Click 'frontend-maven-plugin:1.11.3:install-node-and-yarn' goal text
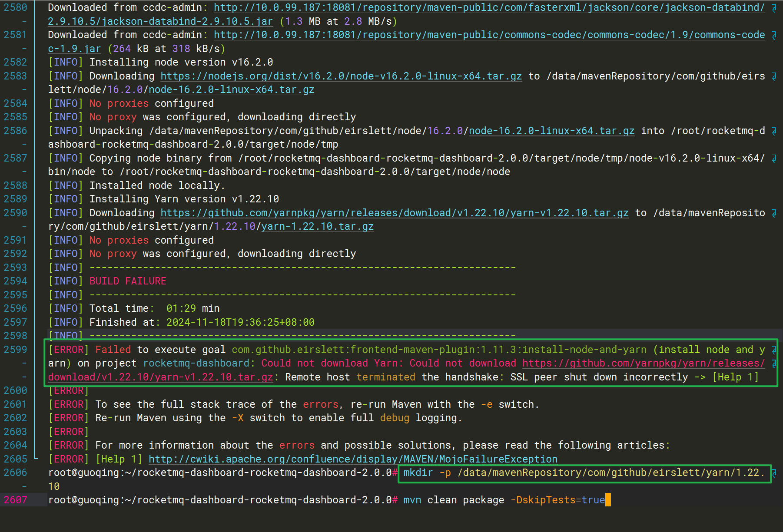Screen dimensions: 783x532 [x=498, y=350]
